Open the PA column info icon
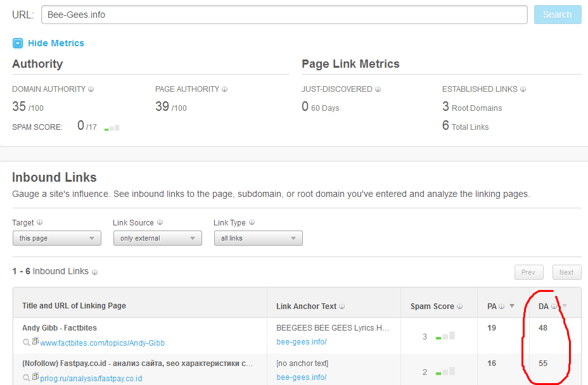The height and width of the screenshot is (385, 588). pos(501,306)
